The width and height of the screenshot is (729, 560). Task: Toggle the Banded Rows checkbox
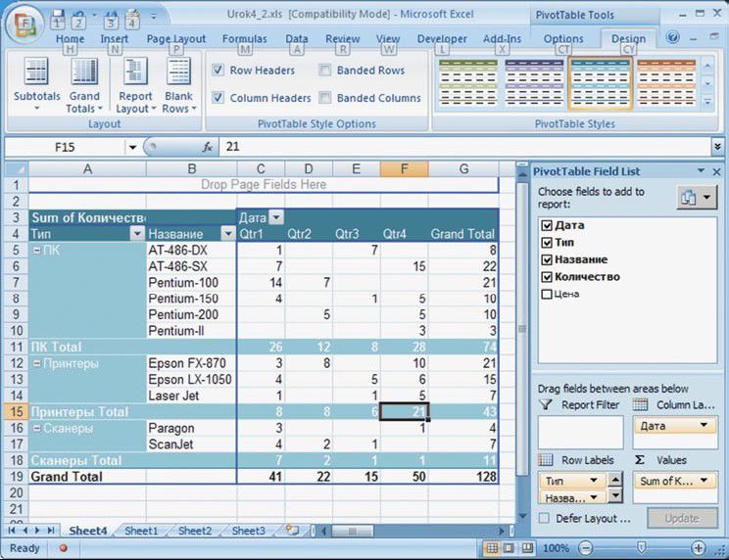[325, 70]
